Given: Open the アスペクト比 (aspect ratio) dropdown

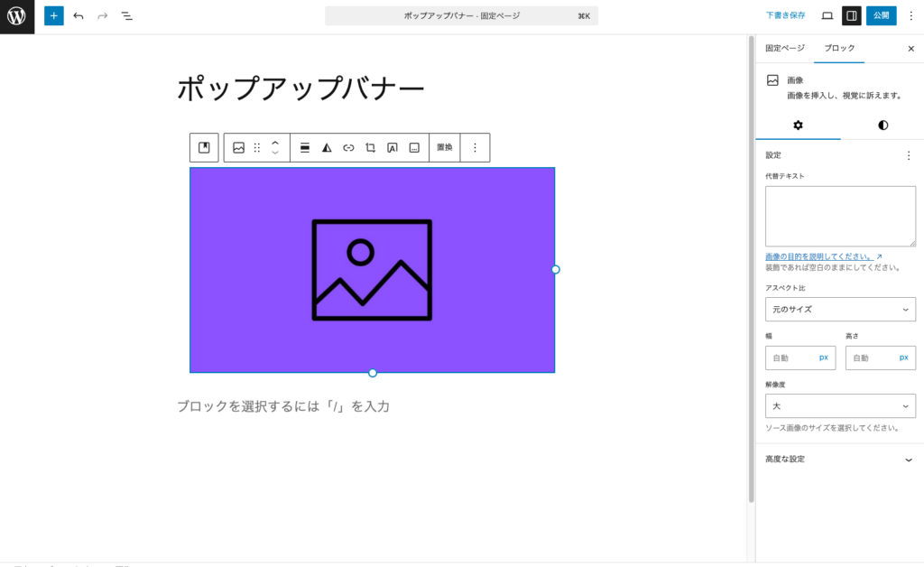Looking at the screenshot, I should pyautogui.click(x=840, y=309).
